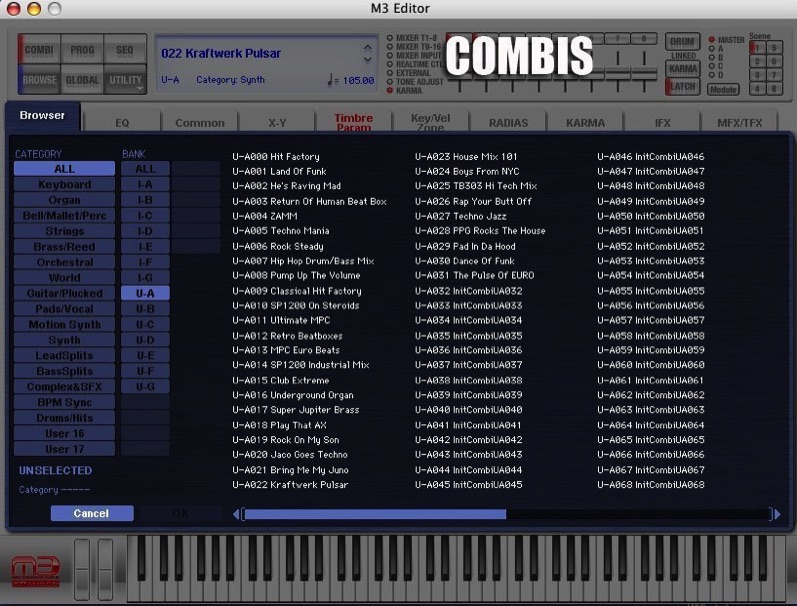Select the ALL category filter
797x606 pixels.
coord(65,169)
